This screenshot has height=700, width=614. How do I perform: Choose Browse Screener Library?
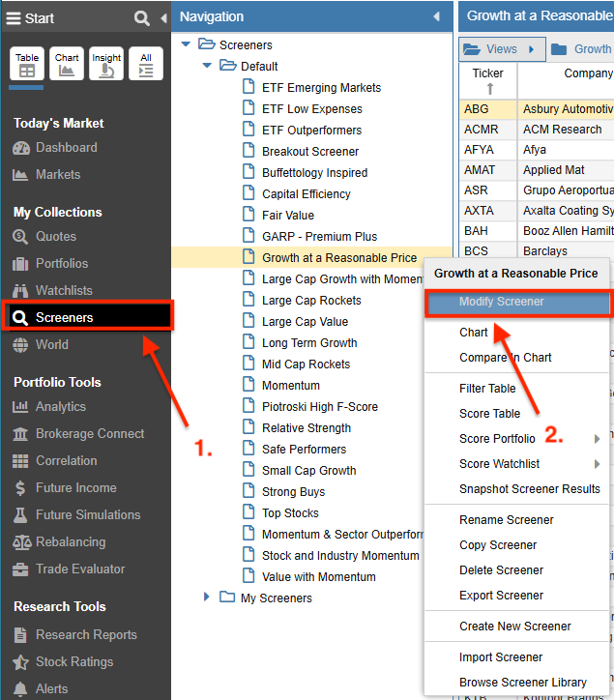[522, 683]
